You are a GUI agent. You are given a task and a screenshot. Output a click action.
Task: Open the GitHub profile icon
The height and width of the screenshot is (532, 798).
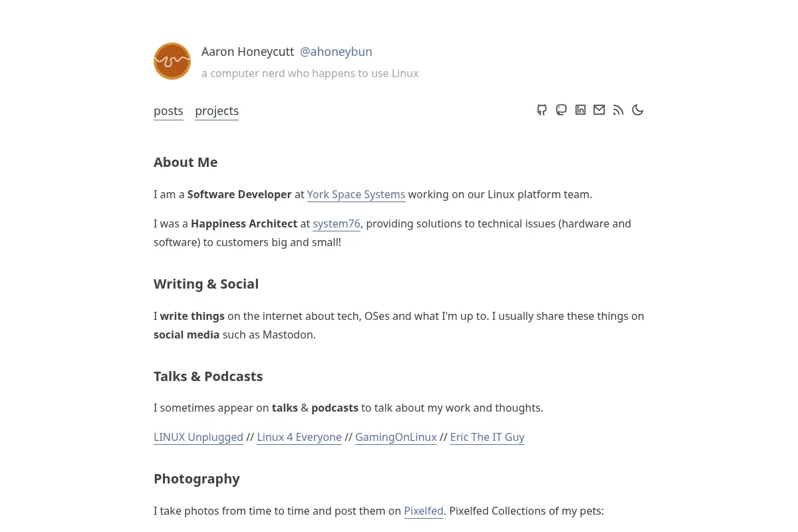(x=542, y=110)
